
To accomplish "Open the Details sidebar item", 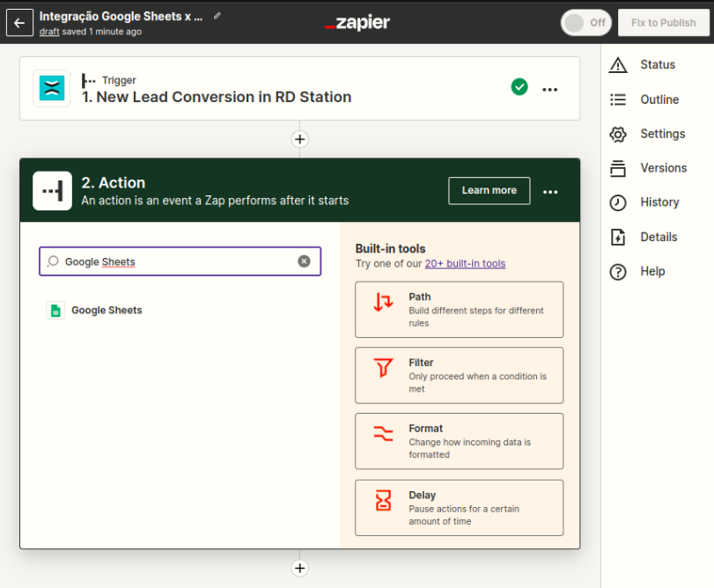I will (x=657, y=237).
